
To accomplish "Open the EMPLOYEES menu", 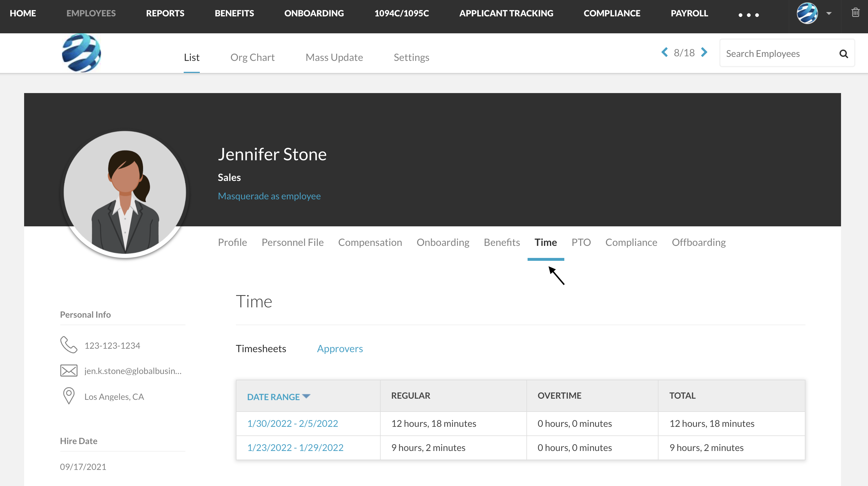I will click(x=91, y=13).
